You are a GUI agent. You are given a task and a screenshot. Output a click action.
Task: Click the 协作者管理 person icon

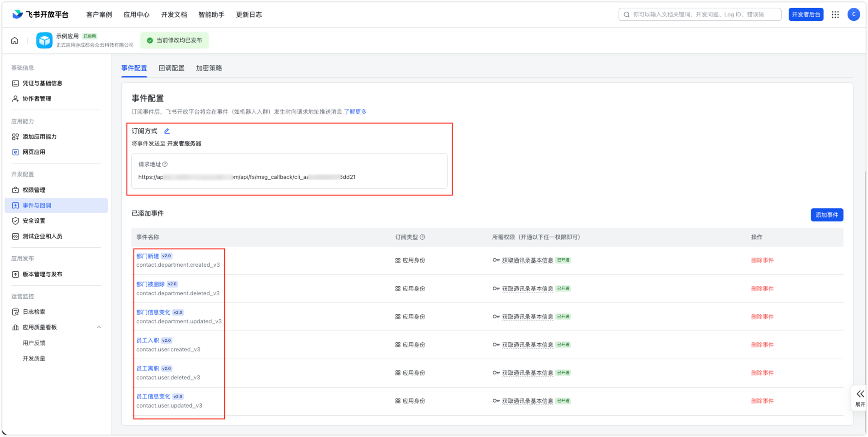[x=15, y=99]
